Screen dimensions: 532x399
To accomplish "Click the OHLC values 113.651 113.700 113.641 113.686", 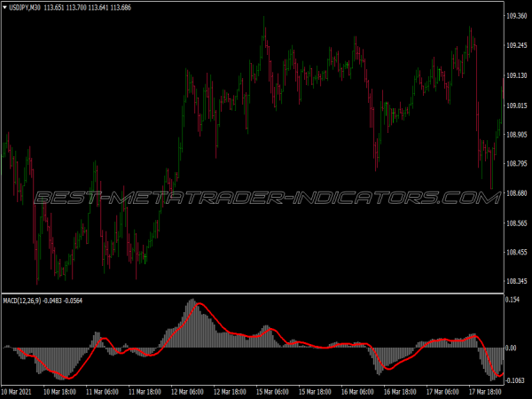I will click(88, 7).
